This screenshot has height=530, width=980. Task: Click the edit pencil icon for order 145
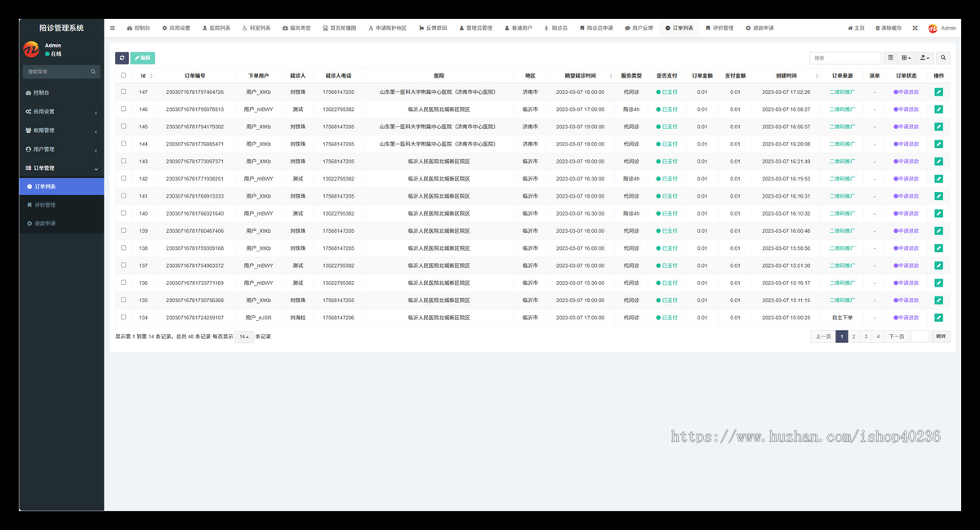[x=938, y=127]
